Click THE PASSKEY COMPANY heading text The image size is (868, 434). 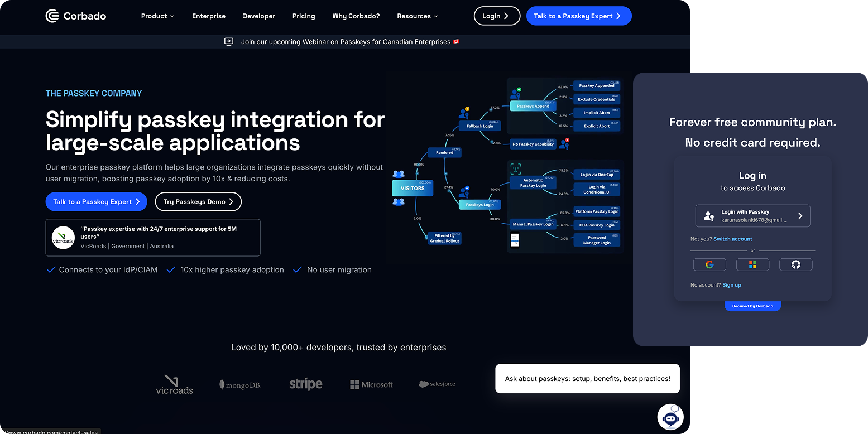click(94, 93)
